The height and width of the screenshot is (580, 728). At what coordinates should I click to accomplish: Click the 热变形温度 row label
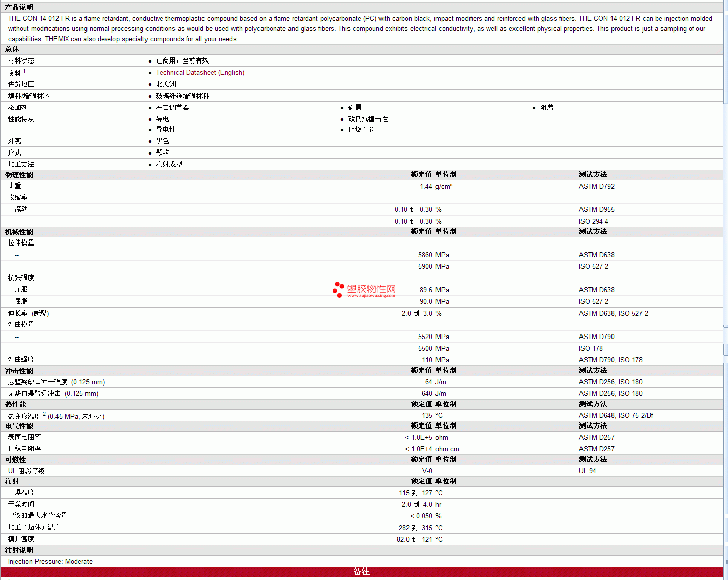click(56, 416)
